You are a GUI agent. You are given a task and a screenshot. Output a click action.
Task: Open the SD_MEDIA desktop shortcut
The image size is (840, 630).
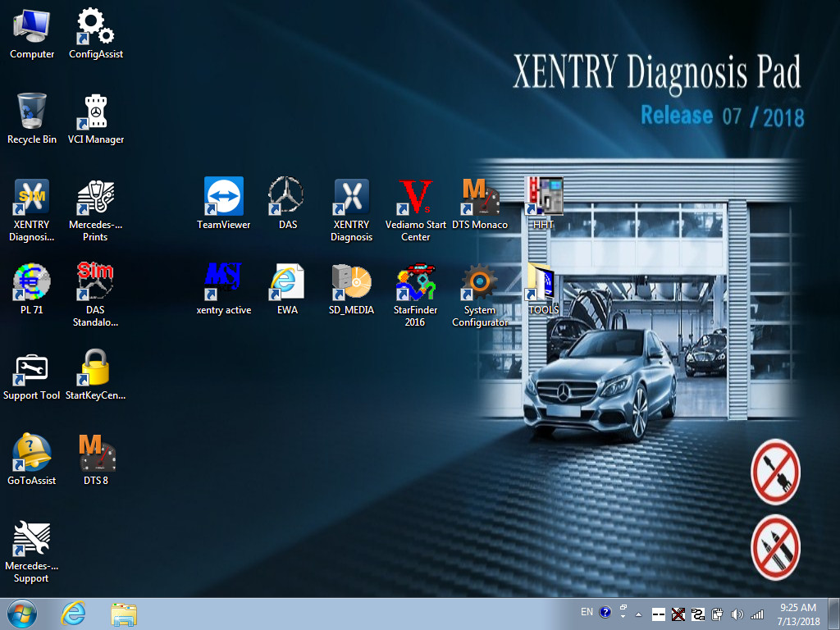[351, 282]
